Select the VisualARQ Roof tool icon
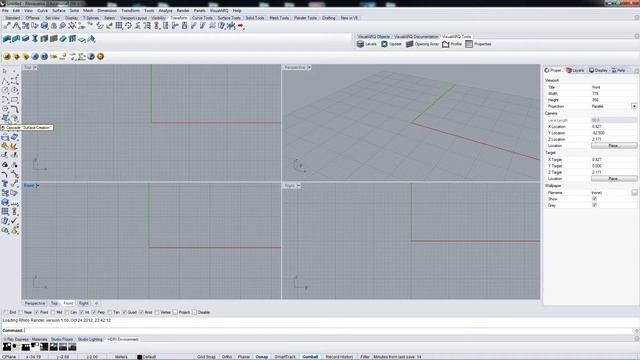640x360 pixels. coord(91,39)
